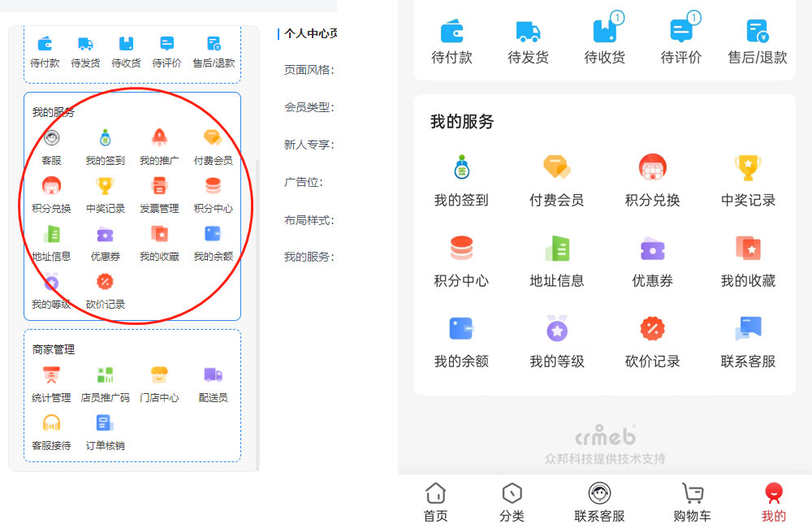Screen dimensions: 812x528
Task: Select 我的余额 in the editor panel
Action: tap(214, 244)
